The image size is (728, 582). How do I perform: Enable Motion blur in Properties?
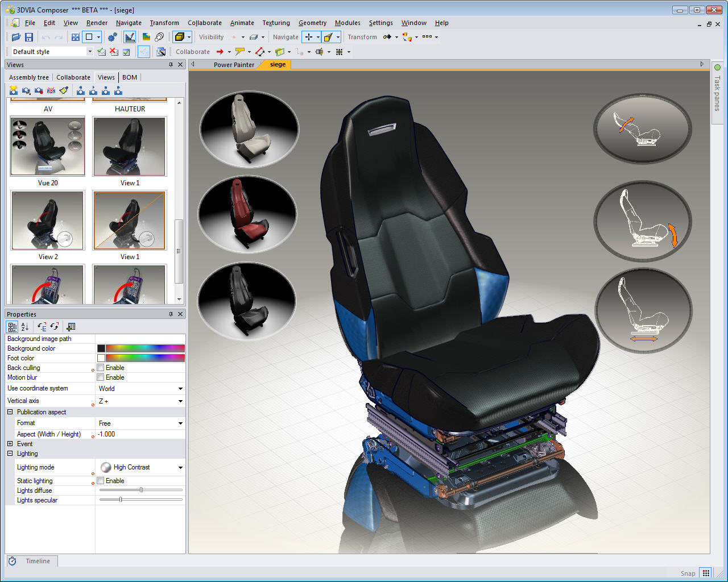point(101,377)
